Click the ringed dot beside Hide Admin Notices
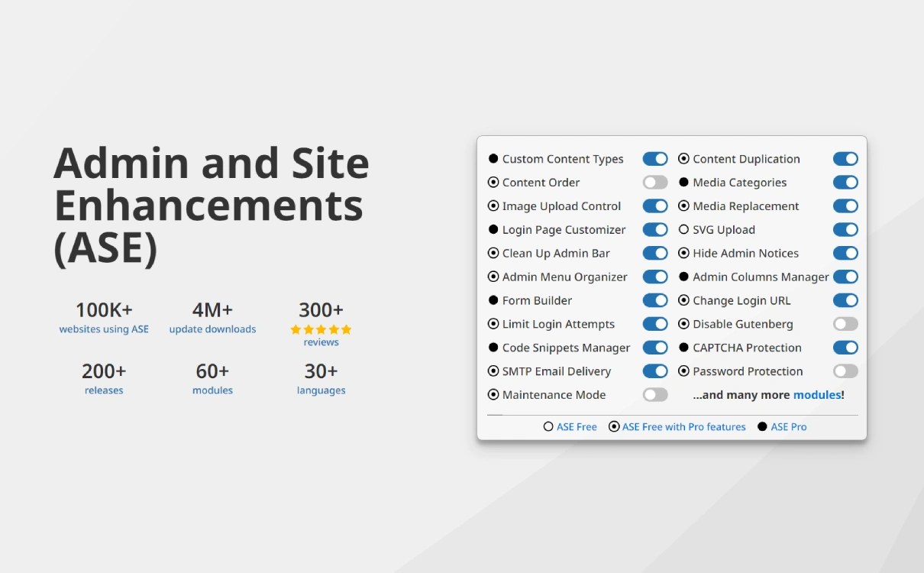The width and height of the screenshot is (924, 573). click(683, 254)
